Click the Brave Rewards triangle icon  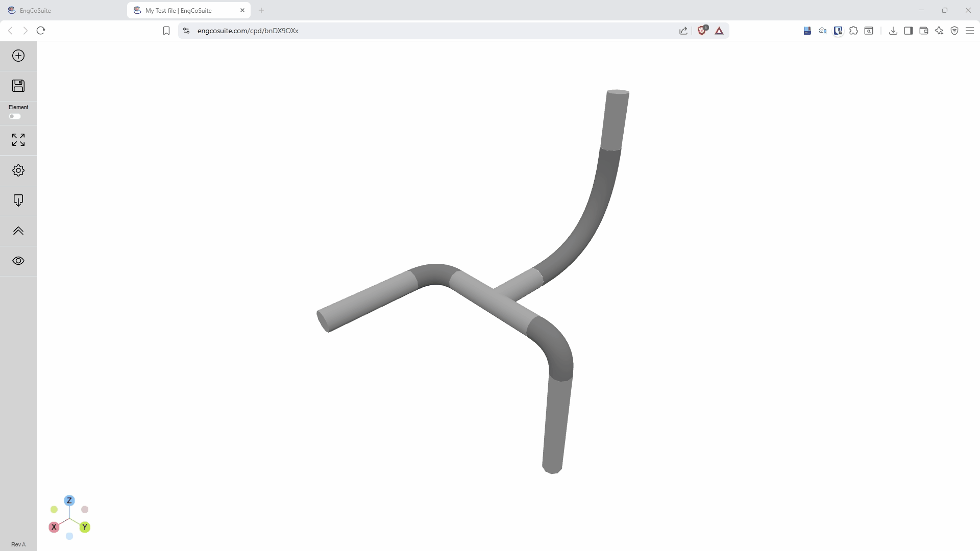[x=719, y=31]
